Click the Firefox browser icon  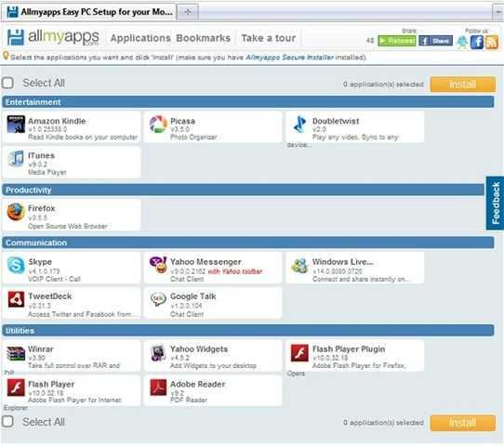[16, 212]
